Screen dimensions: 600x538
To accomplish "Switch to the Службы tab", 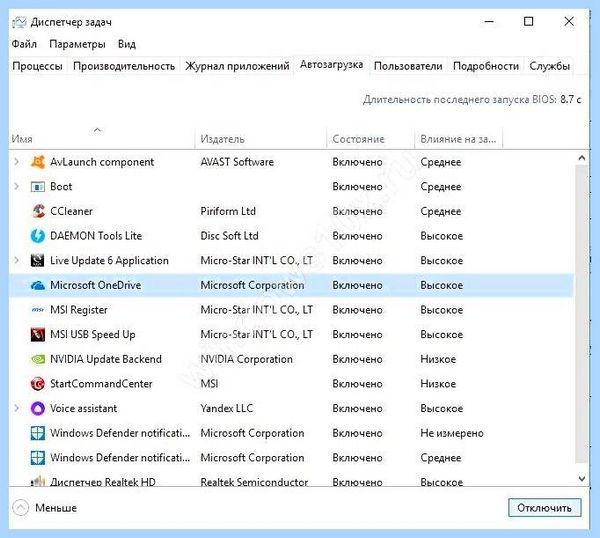I will point(549,66).
